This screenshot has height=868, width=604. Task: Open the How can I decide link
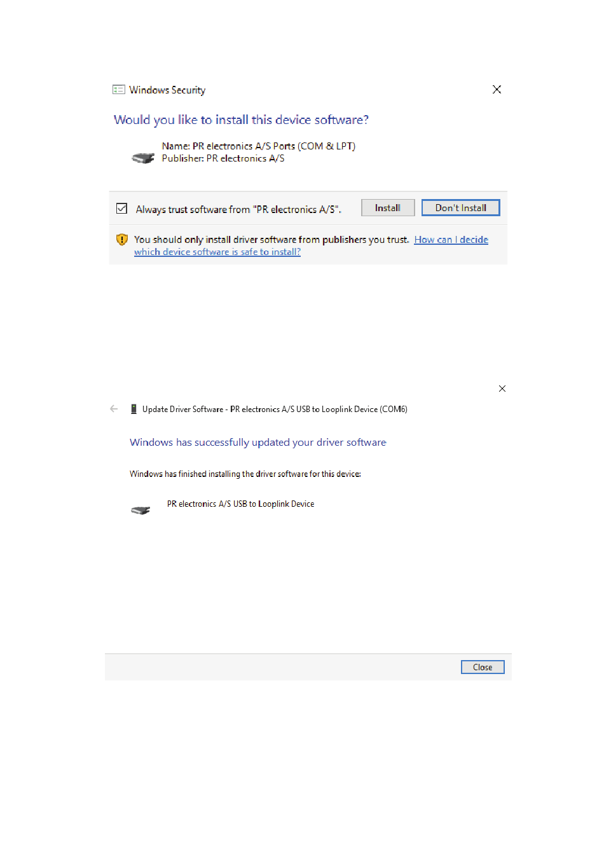(x=451, y=240)
